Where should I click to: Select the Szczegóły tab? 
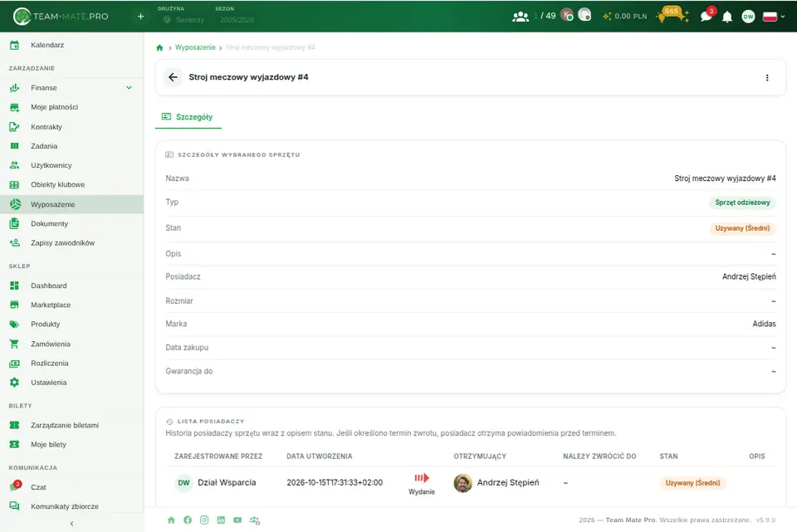click(188, 117)
